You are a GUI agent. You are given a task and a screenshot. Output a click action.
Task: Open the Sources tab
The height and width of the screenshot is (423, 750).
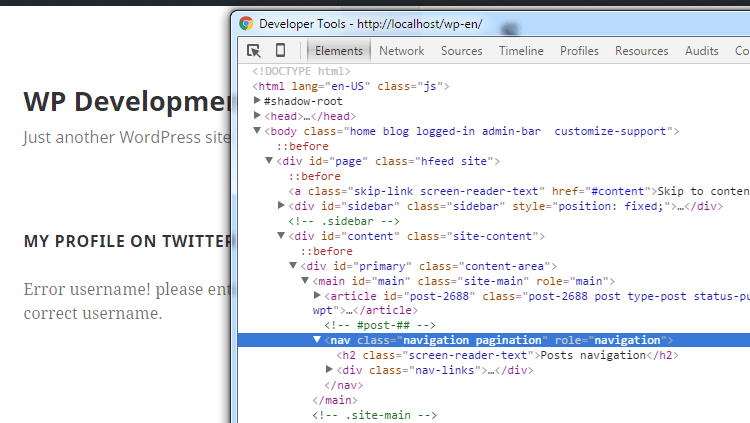462,51
